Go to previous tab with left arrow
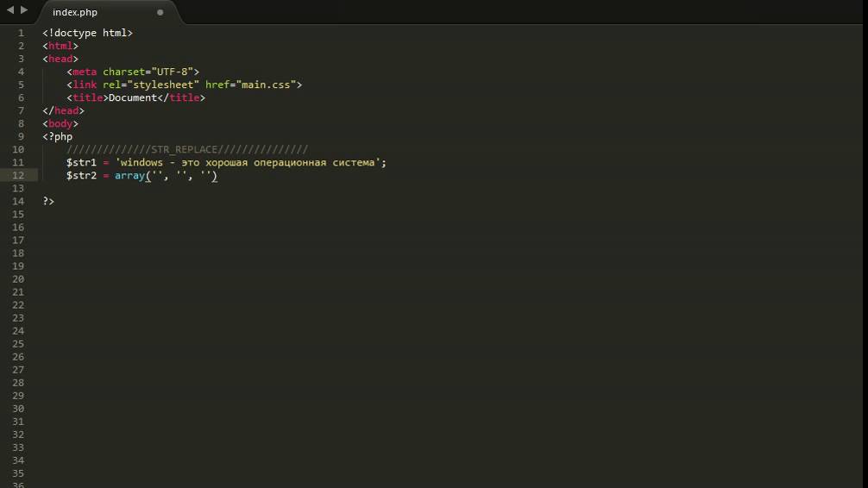This screenshot has width=868, height=488. (x=10, y=10)
